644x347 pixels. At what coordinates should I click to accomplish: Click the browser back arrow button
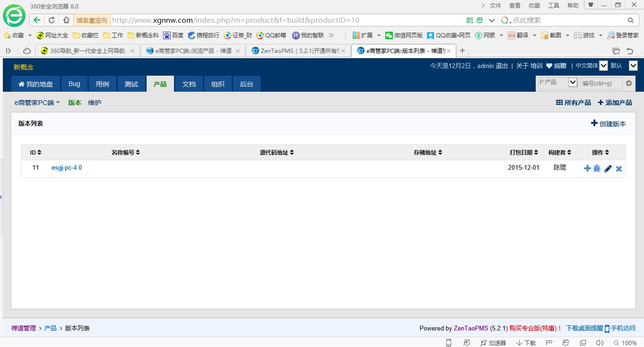(37, 20)
